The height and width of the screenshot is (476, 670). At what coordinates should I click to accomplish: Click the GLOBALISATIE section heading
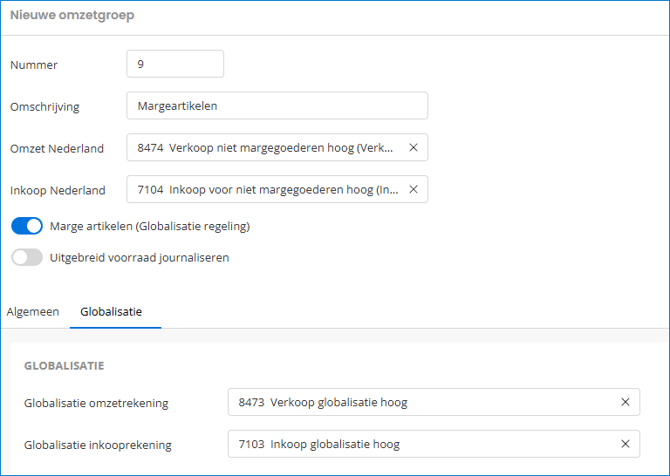coord(64,366)
